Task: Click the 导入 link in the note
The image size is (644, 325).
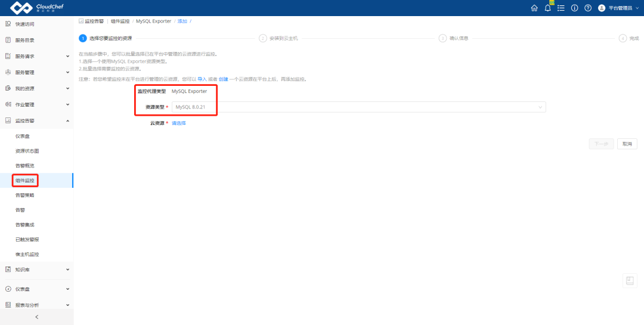Action: tap(202, 79)
